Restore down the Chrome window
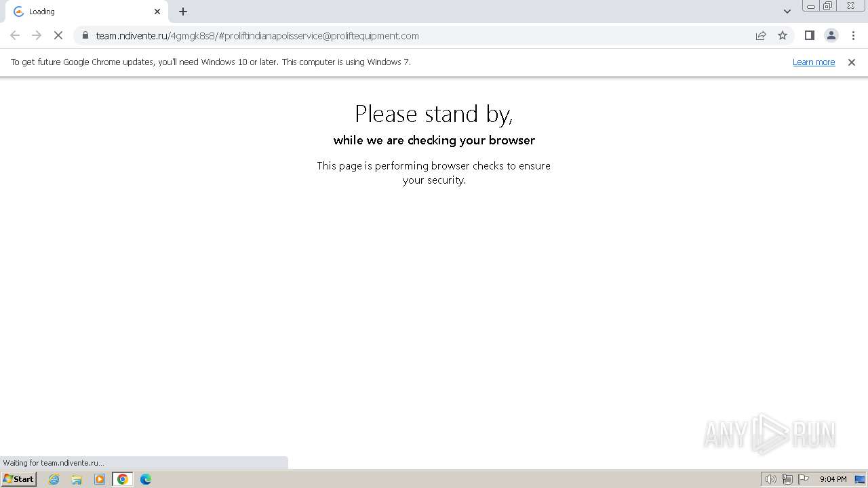Screen dimensions: 868x488 [x=828, y=6]
